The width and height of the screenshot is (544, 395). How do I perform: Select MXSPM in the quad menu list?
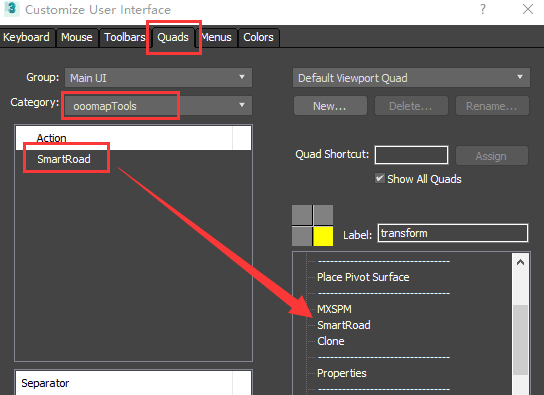point(334,309)
